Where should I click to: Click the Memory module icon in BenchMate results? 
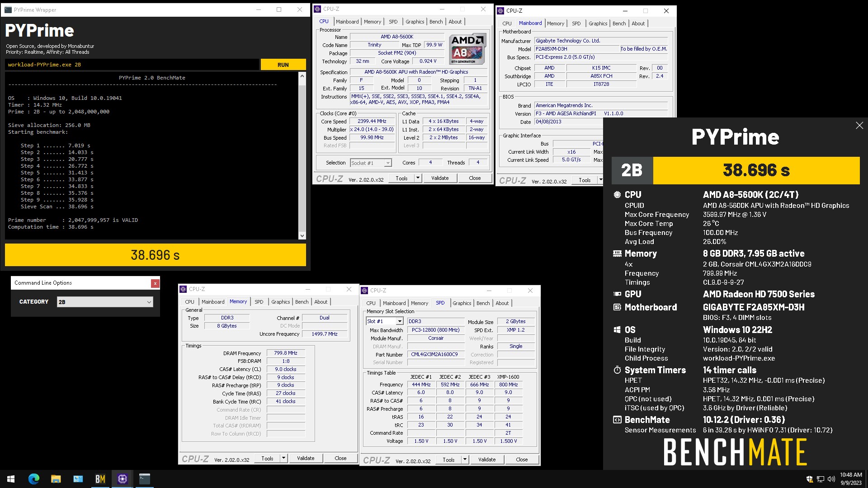click(617, 253)
